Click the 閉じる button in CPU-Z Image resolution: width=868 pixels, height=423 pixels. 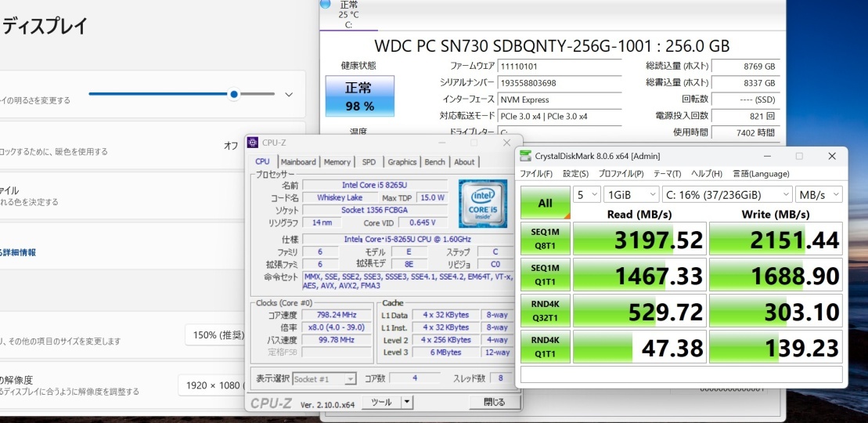coord(495,403)
